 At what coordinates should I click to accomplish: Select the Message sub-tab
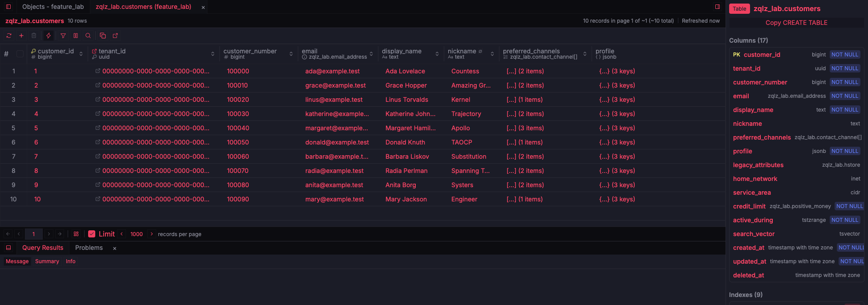(17, 261)
